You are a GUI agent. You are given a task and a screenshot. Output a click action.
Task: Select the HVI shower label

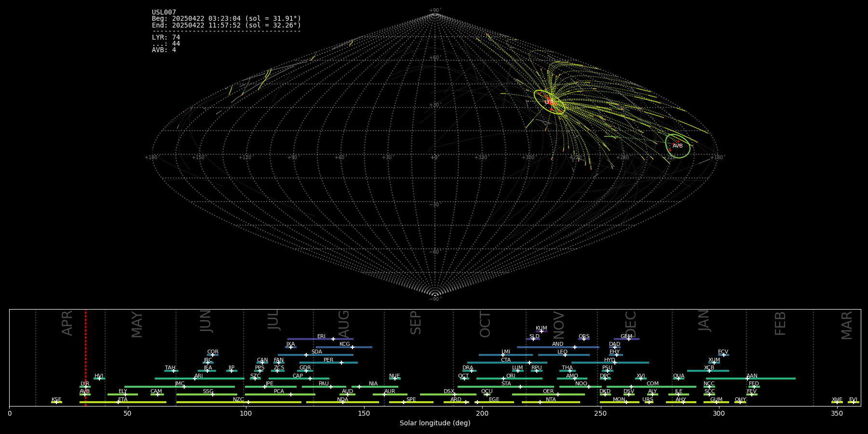click(99, 376)
